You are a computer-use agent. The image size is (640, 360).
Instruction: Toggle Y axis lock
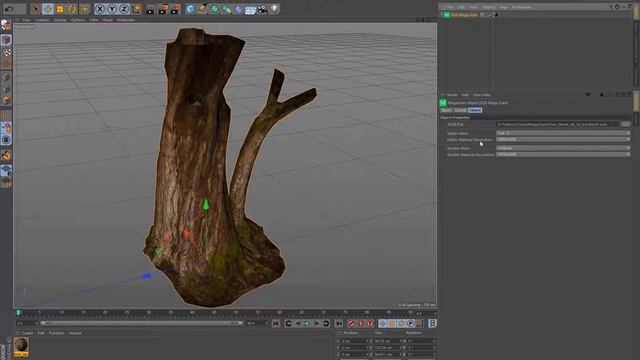(112, 9)
